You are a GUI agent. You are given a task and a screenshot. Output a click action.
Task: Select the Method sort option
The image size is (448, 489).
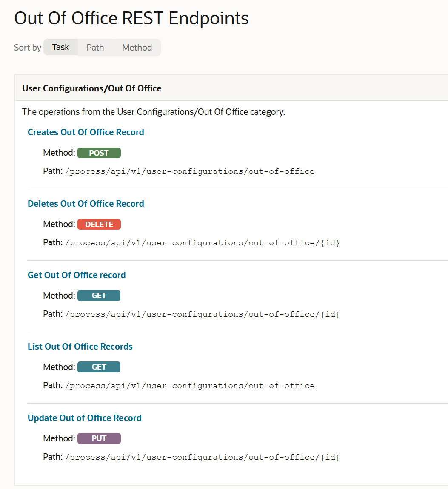tap(137, 47)
